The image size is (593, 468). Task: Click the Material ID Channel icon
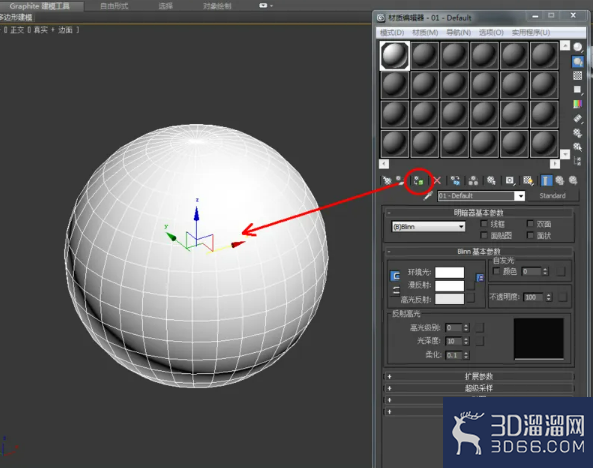click(x=510, y=180)
